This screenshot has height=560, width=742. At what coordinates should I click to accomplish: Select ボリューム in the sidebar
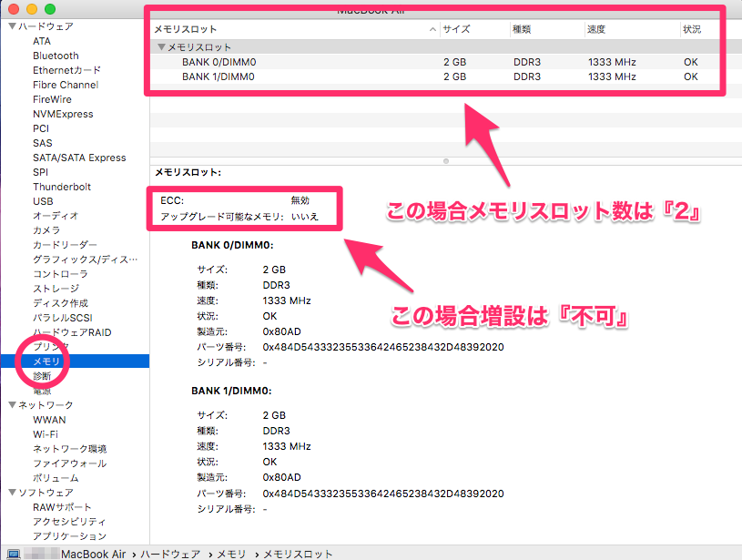tap(56, 478)
